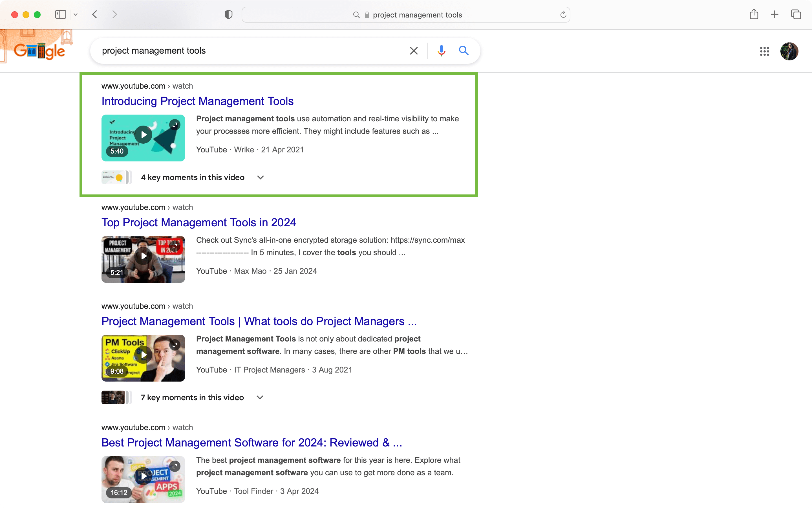
Task: Submit search with magnifier icon
Action: (x=464, y=51)
